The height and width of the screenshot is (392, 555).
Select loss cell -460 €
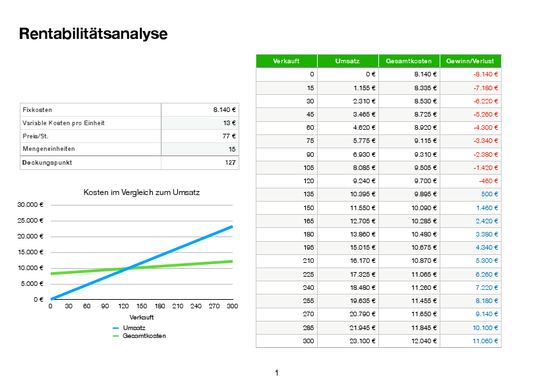click(x=471, y=181)
